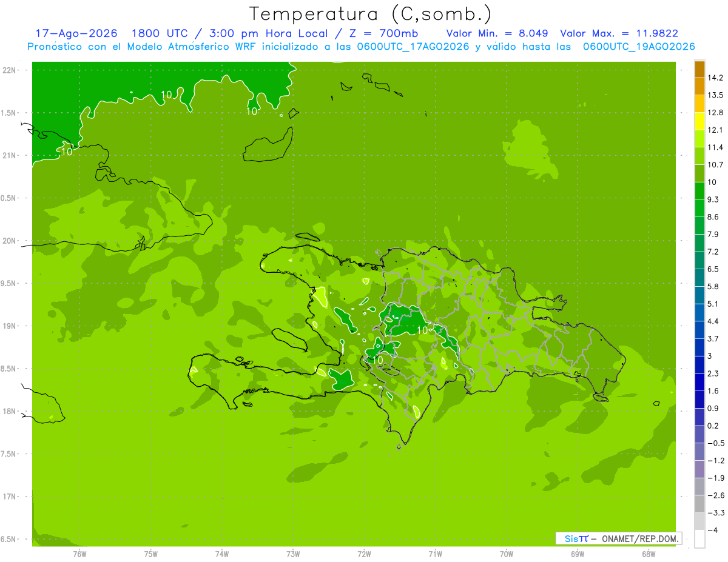The image size is (728, 562).
Task: Click the colorbar label "12.8"
Action: (715, 113)
